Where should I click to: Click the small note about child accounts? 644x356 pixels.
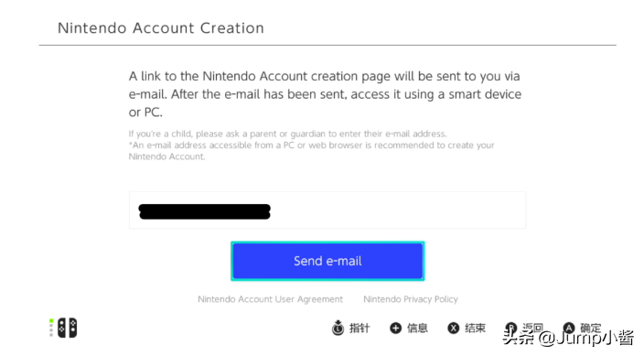coord(287,134)
